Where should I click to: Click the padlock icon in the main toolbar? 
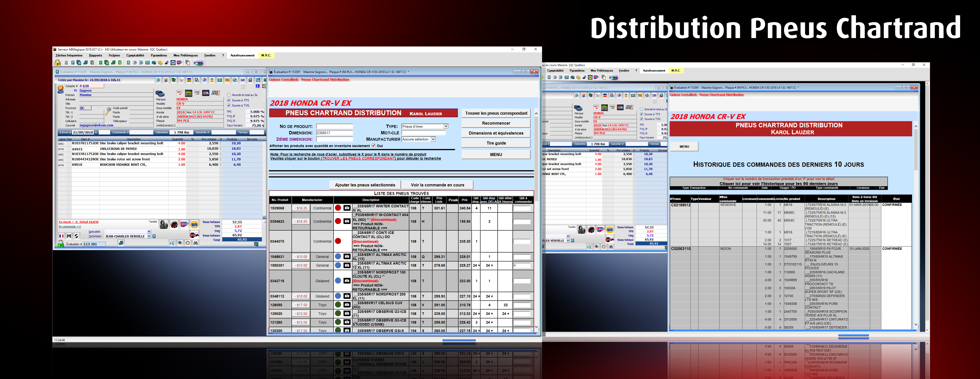coord(57,63)
